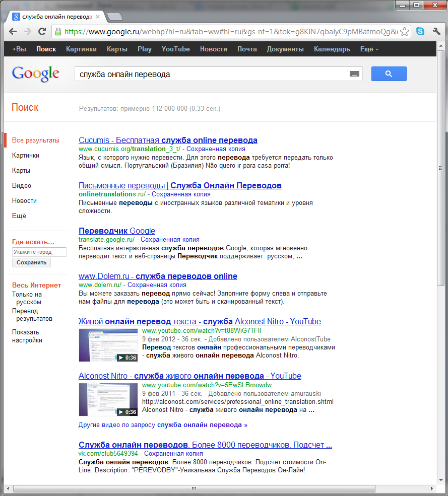Viewport: 448px width, 496px height.
Task: Click the horizontal scrollbar left arrow
Action: [8, 488]
